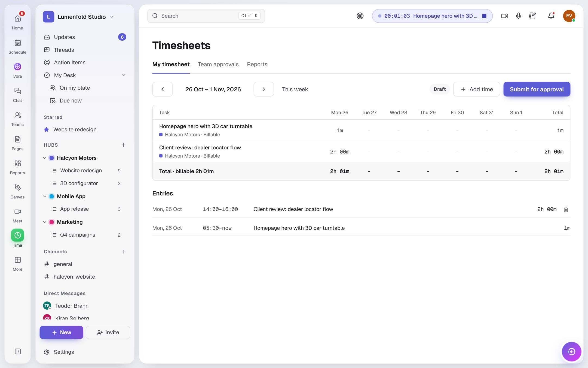Screen dimensions: 588x368
Task: Collapse the sidebar using the panel toggle
Action: 18,352
